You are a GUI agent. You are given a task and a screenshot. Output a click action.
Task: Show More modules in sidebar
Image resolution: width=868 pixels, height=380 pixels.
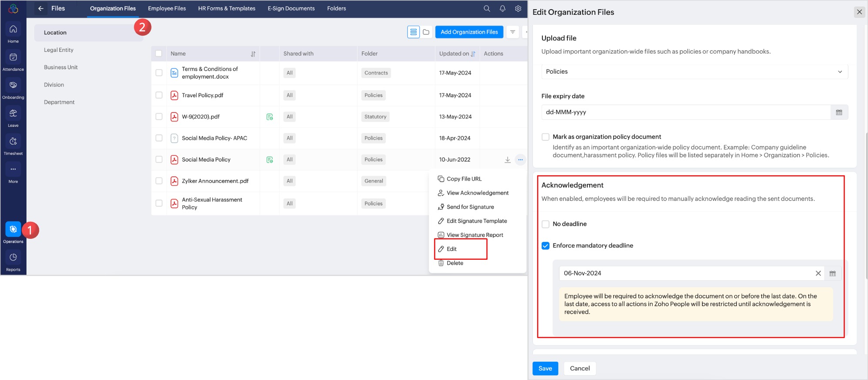13,173
